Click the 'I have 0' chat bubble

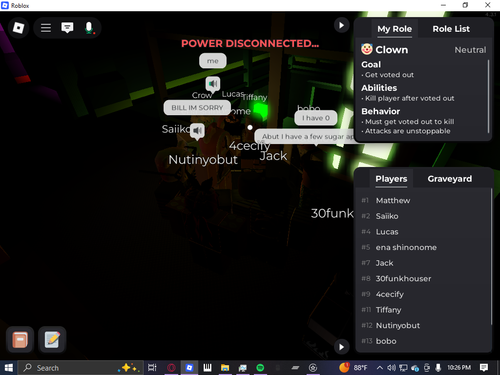(316, 118)
